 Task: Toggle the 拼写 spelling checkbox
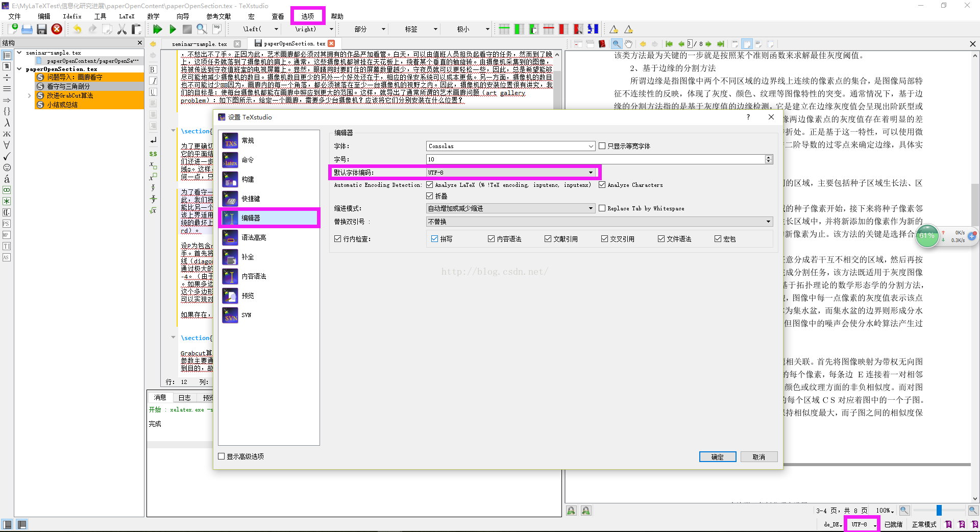(x=434, y=239)
